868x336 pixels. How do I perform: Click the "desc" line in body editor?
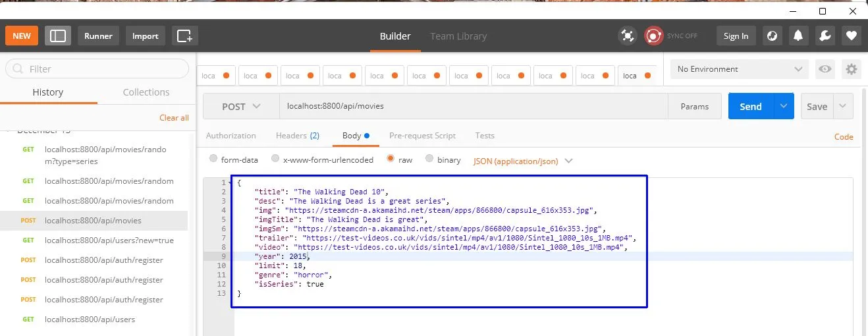pyautogui.click(x=352, y=201)
